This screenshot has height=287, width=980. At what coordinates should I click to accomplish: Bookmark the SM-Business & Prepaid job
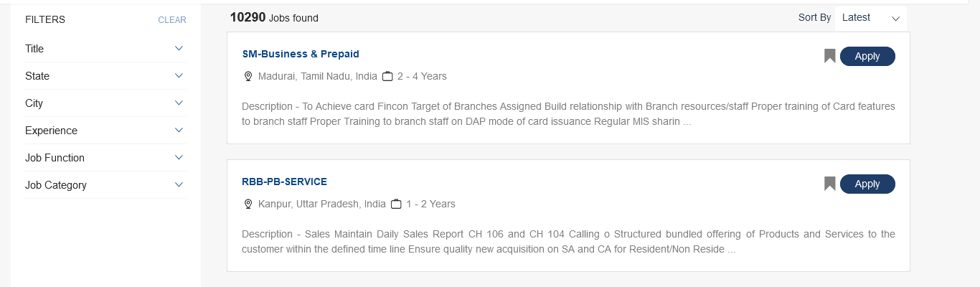click(830, 56)
